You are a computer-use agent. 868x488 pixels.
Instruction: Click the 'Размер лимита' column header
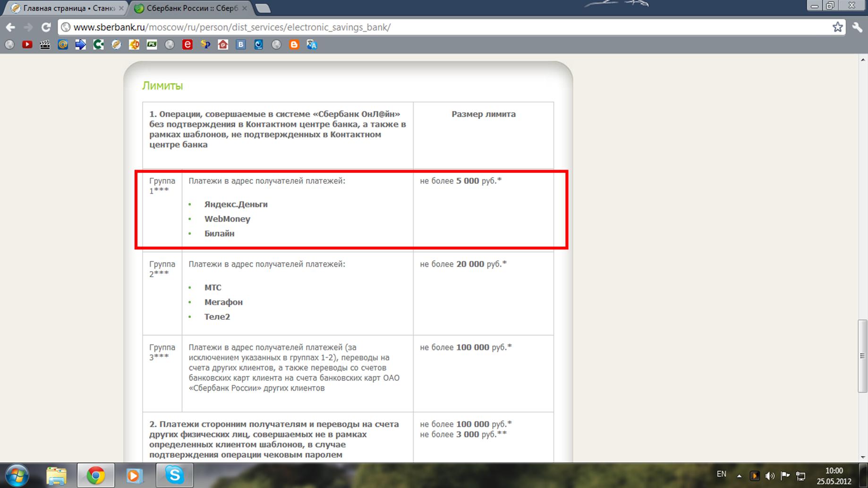[484, 114]
